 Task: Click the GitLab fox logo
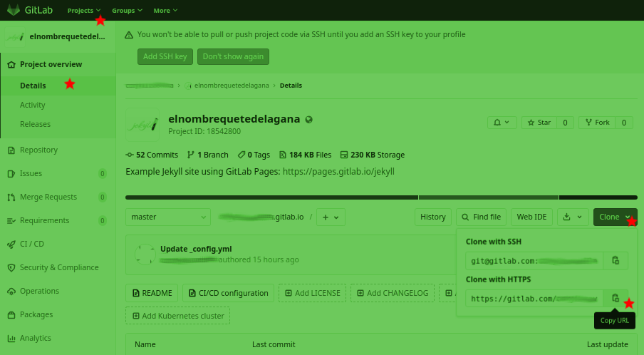pyautogui.click(x=14, y=10)
